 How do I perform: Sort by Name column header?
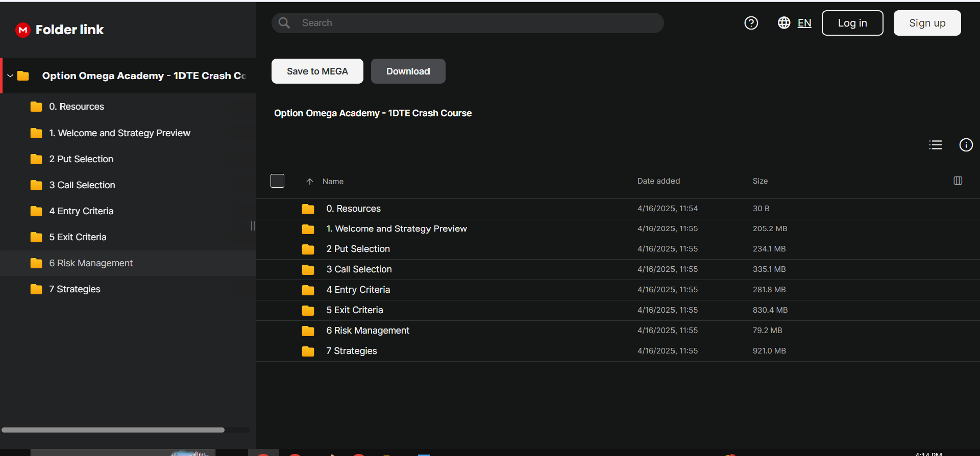point(333,182)
